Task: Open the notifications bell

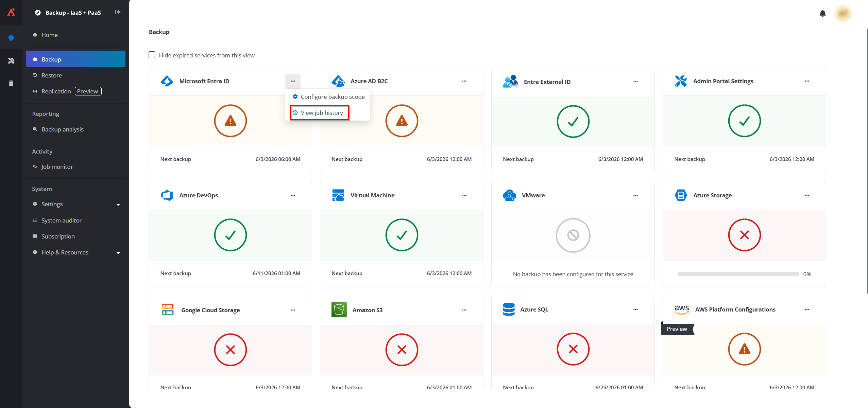Action: pyautogui.click(x=822, y=13)
